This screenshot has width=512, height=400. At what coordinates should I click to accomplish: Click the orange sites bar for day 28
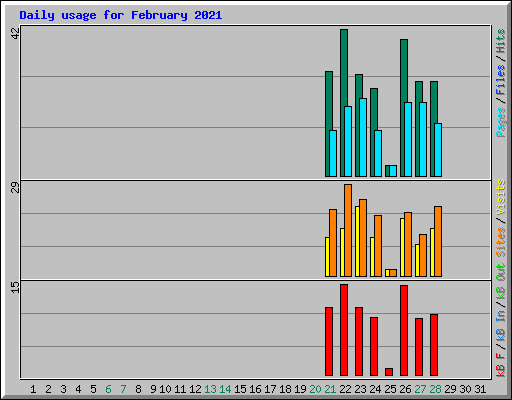point(438,241)
